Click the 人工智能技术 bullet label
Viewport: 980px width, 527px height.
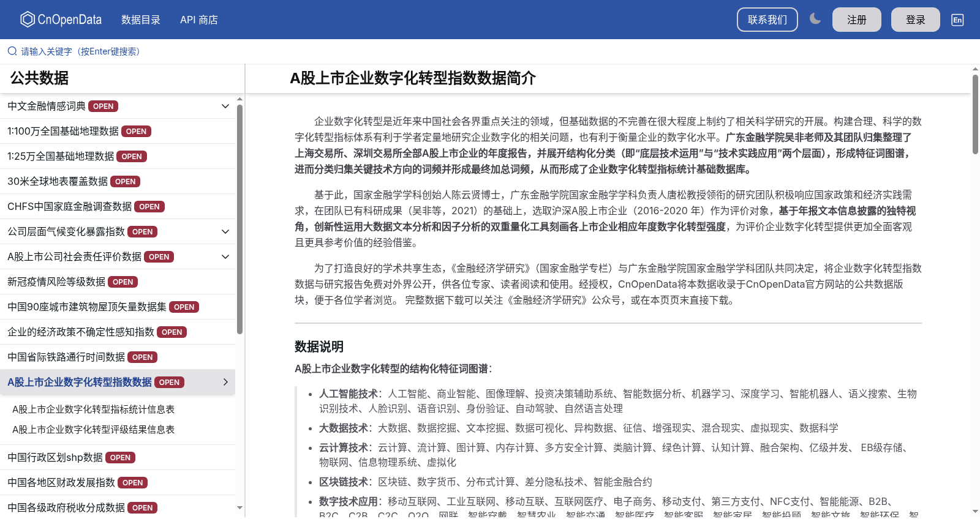[349, 394]
